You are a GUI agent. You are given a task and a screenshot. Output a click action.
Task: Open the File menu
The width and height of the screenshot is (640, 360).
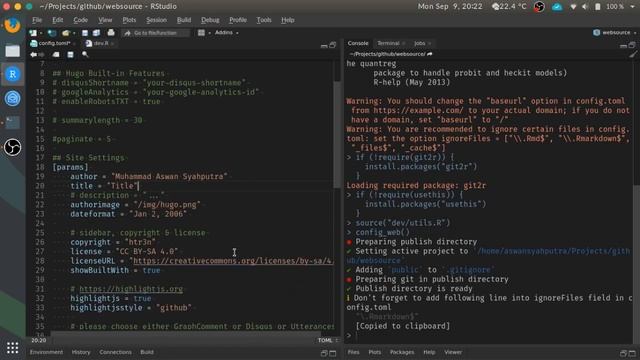click(37, 20)
